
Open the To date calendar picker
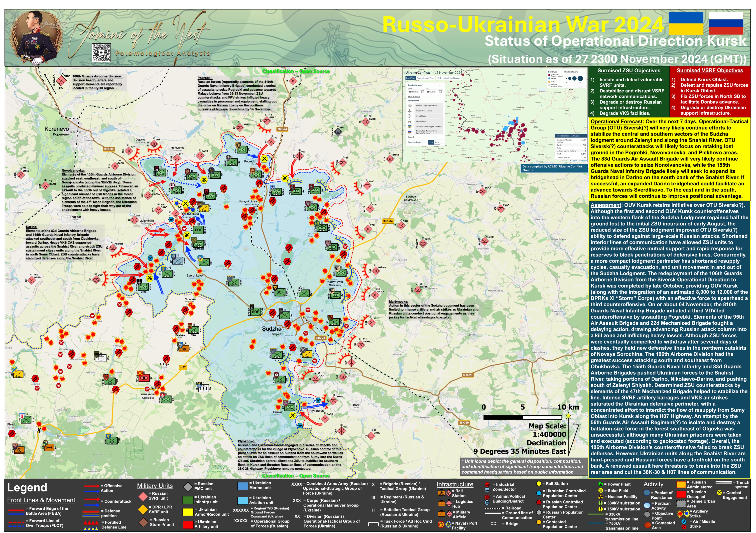(x=441, y=92)
